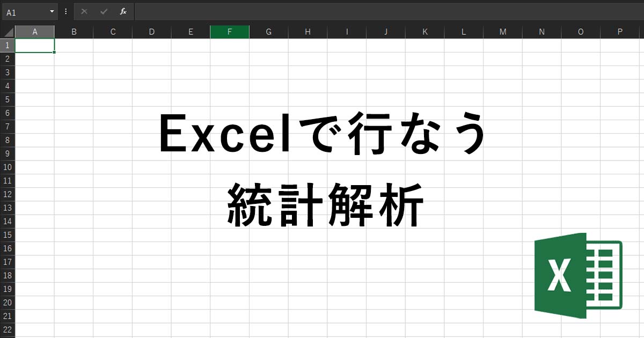
Task: Select row 11 header
Action: pyautogui.click(x=8, y=181)
